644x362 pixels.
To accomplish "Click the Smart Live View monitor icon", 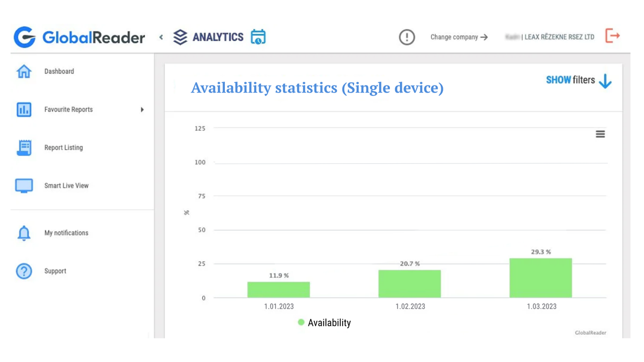I will (x=24, y=186).
